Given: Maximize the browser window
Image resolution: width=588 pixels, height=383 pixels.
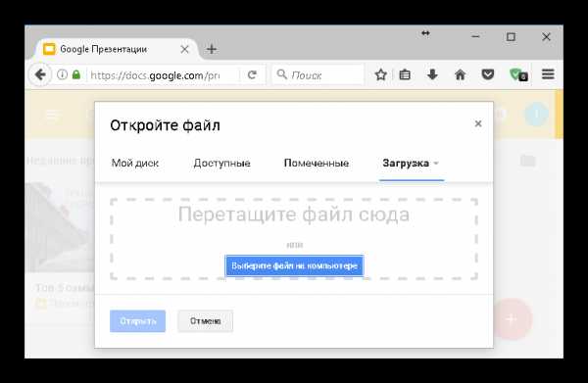Looking at the screenshot, I should tap(511, 36).
